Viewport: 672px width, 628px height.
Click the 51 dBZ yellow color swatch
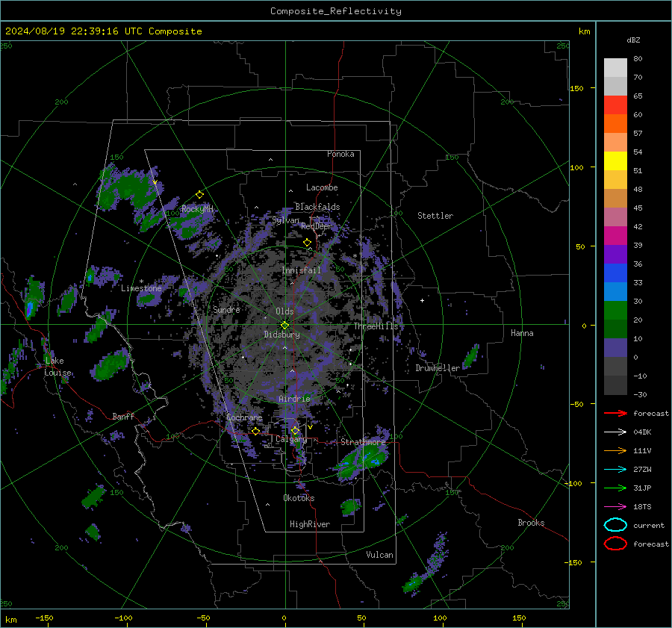click(615, 161)
